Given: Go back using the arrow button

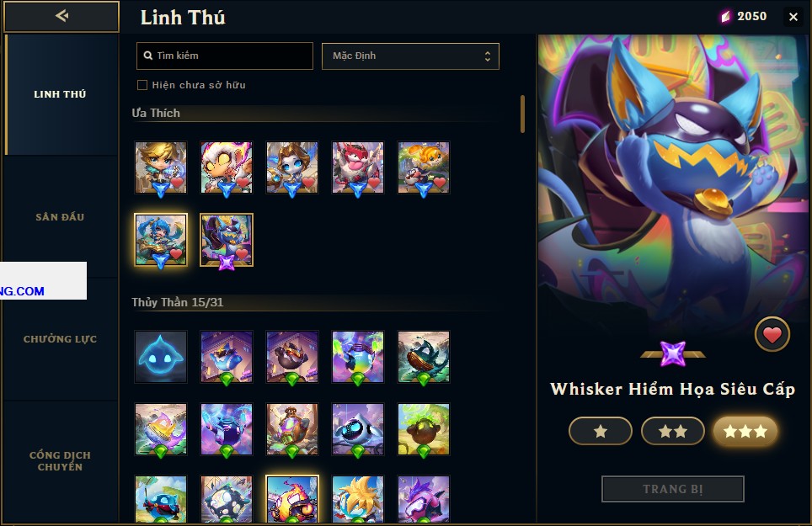Looking at the screenshot, I should pos(61,16).
